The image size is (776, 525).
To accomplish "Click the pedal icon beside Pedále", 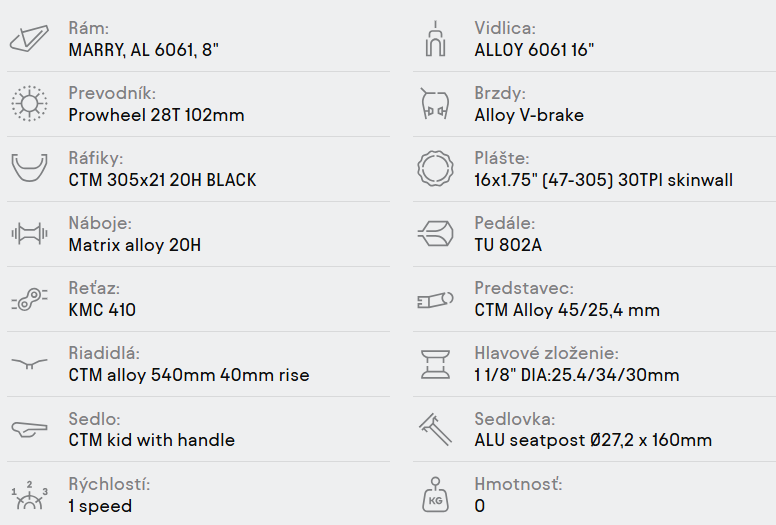I will point(435,234).
